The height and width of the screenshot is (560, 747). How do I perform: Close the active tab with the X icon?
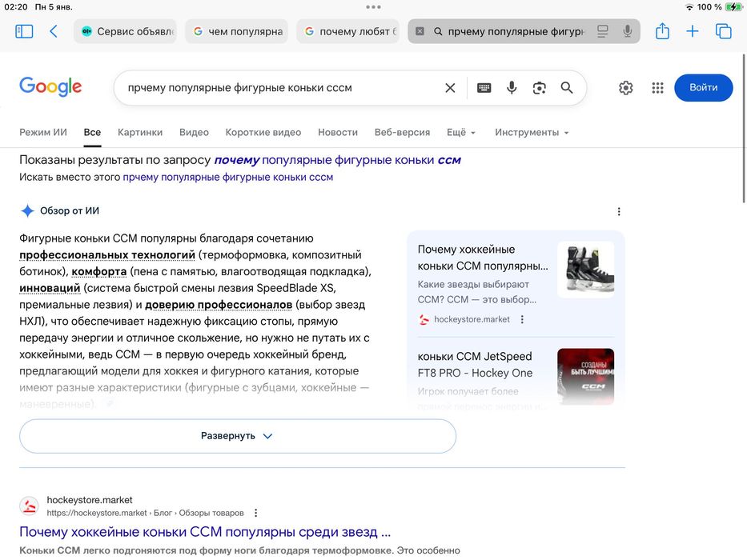(x=420, y=31)
